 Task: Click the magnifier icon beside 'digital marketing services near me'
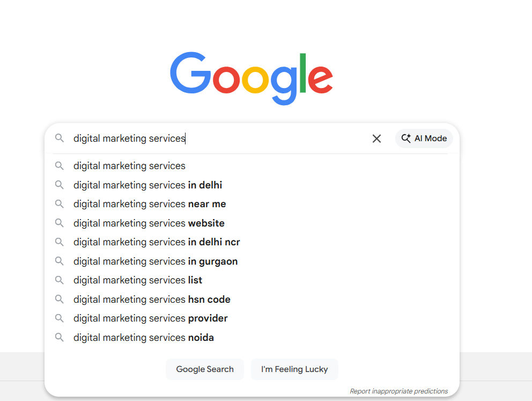60,204
